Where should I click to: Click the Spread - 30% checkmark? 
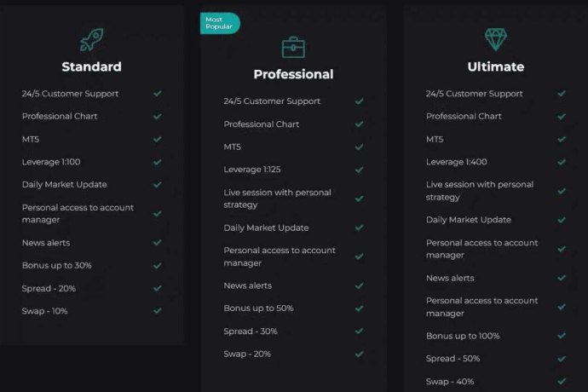(360, 331)
